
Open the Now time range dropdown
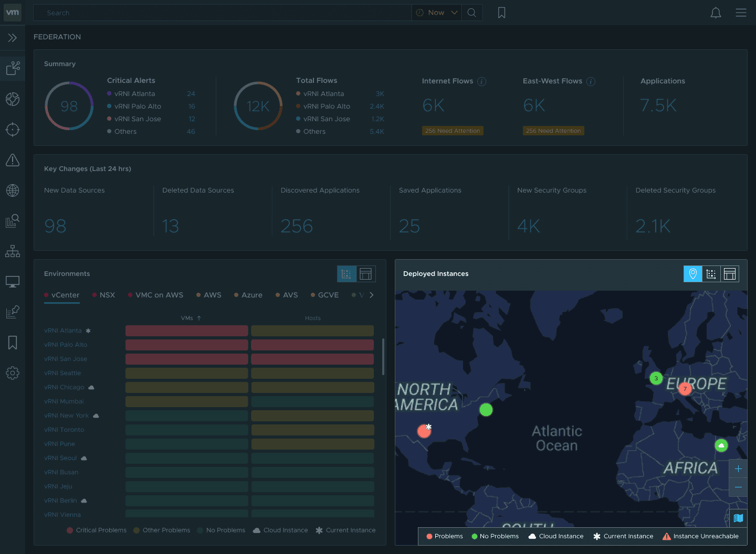pos(437,13)
